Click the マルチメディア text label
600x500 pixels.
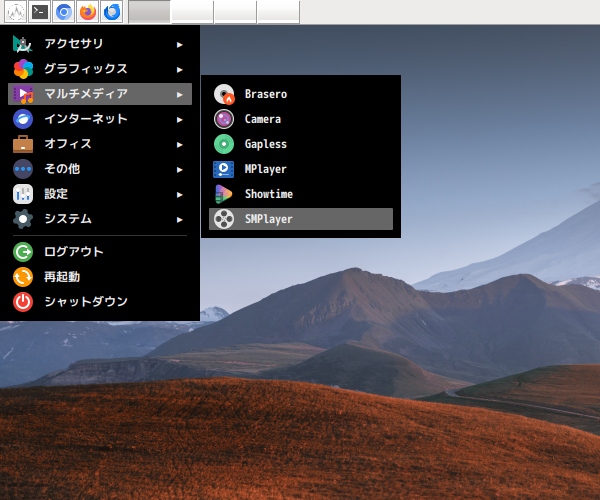point(86,94)
